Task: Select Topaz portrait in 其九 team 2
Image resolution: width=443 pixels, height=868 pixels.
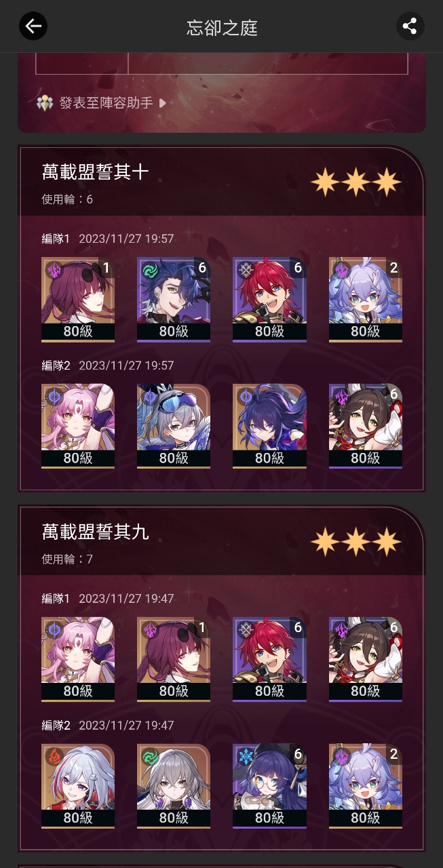Action: click(78, 787)
